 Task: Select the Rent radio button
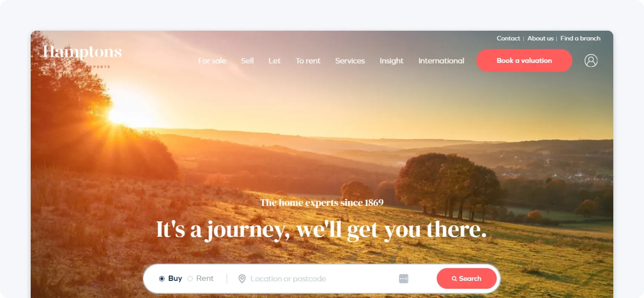(190, 278)
